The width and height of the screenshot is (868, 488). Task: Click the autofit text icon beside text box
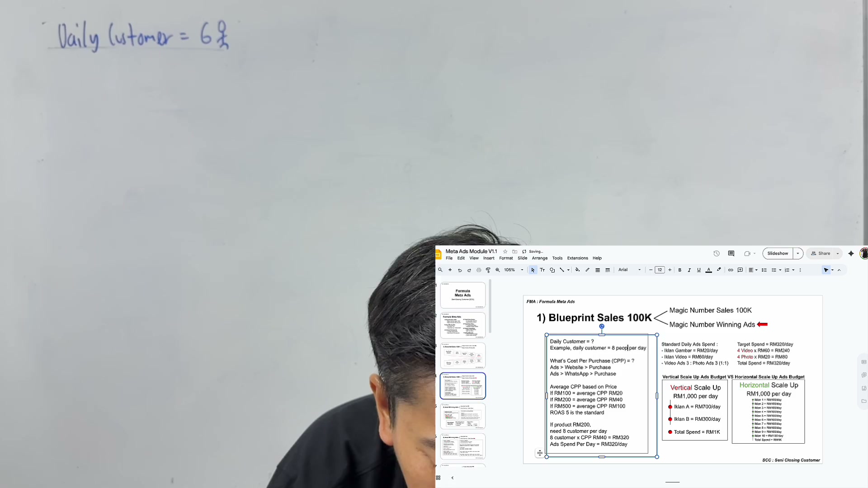coord(540,453)
